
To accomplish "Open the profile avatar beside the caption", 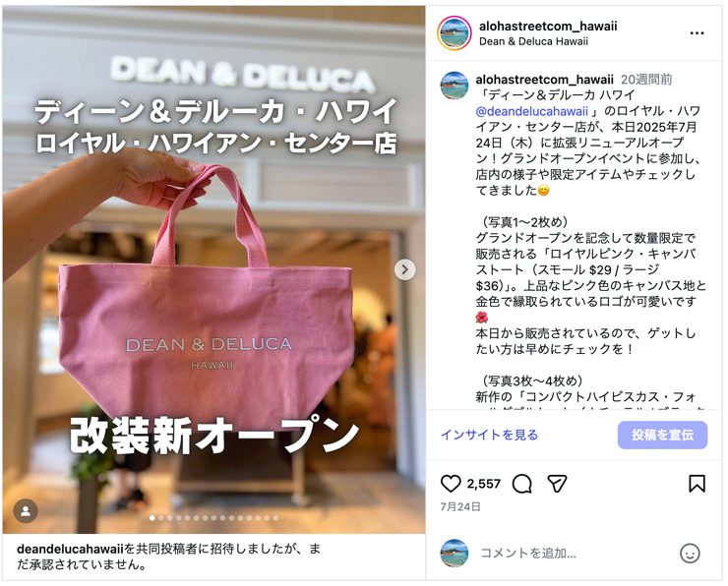I will point(454,86).
